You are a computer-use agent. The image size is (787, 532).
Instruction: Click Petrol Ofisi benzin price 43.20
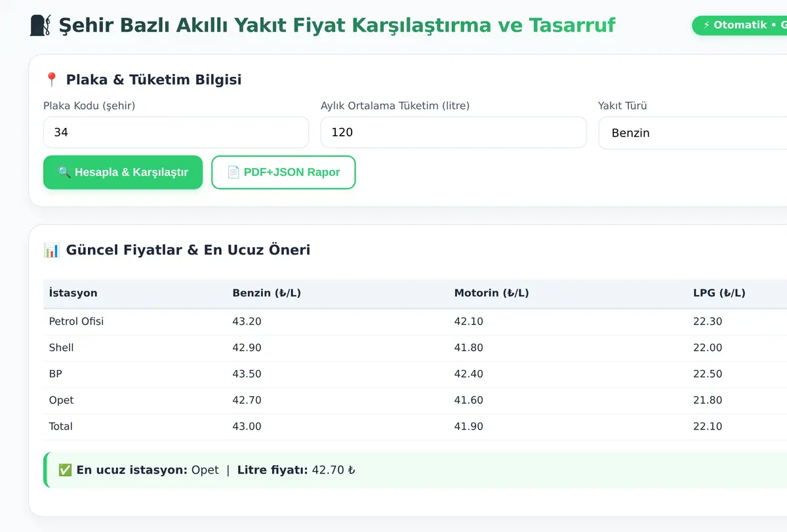click(x=247, y=321)
